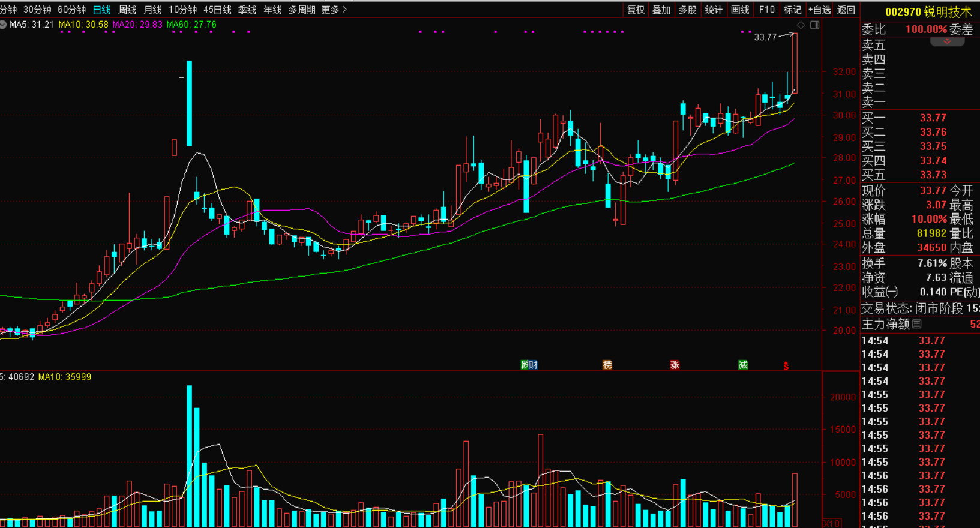Collapse MA indicator line with round arrow

[x=3, y=25]
